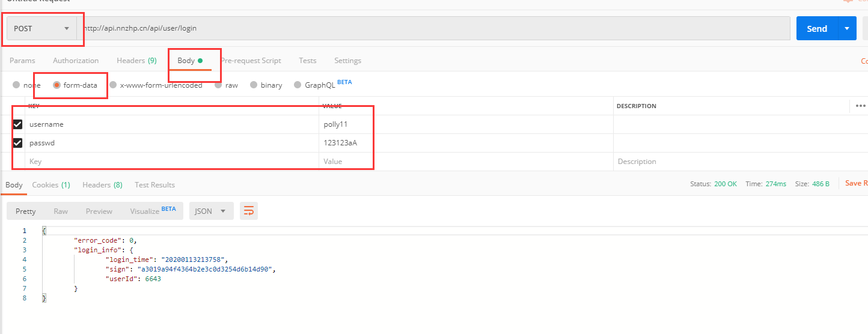868x334 pixels.
Task: Switch to the Authorization tab
Action: [x=76, y=61]
